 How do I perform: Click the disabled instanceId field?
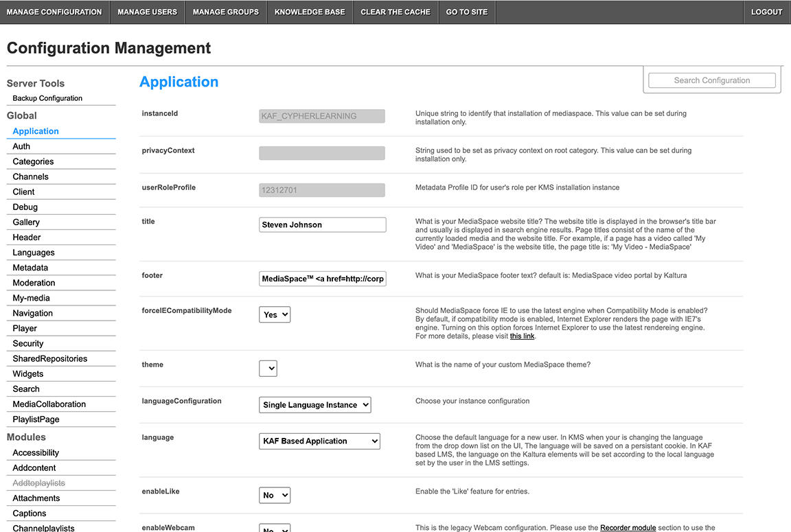point(322,116)
